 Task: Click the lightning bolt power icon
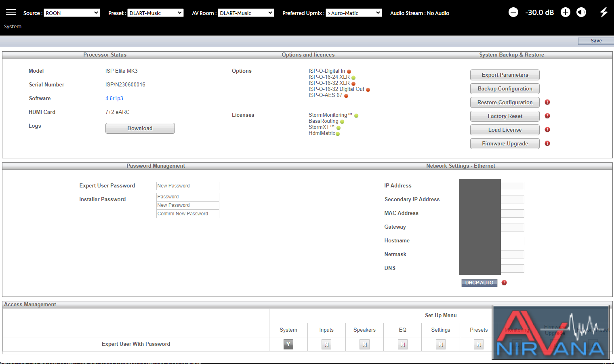pos(604,12)
